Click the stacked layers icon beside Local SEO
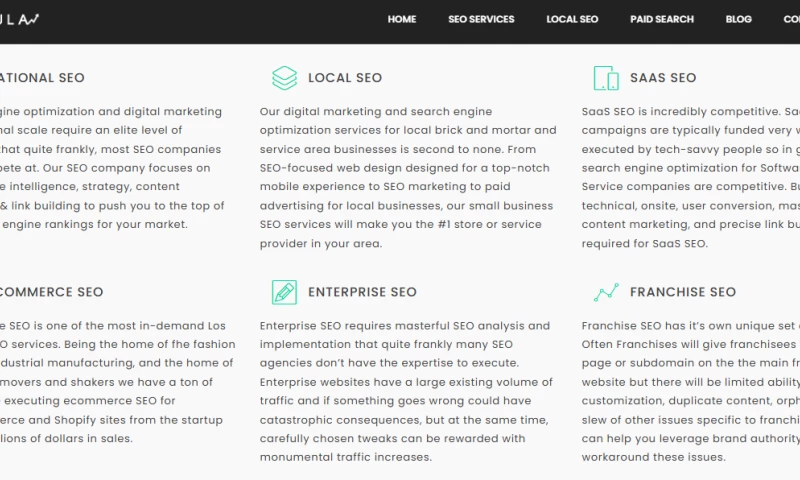800x480 pixels. [x=284, y=78]
